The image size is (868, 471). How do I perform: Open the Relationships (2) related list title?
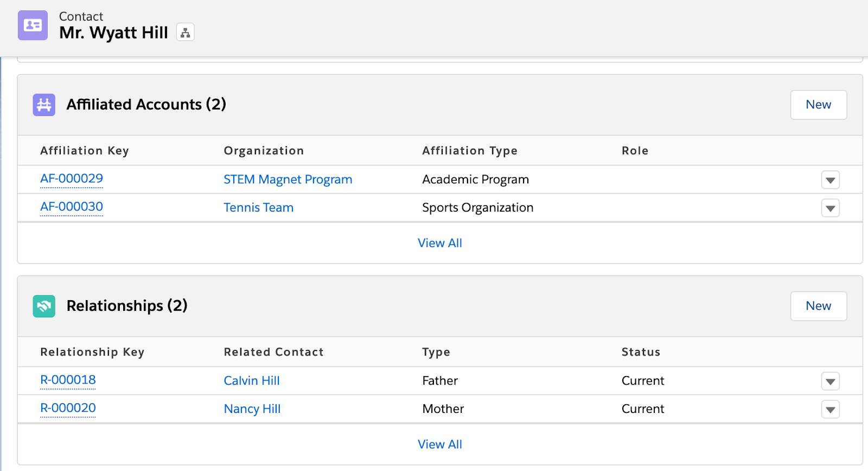coord(127,306)
